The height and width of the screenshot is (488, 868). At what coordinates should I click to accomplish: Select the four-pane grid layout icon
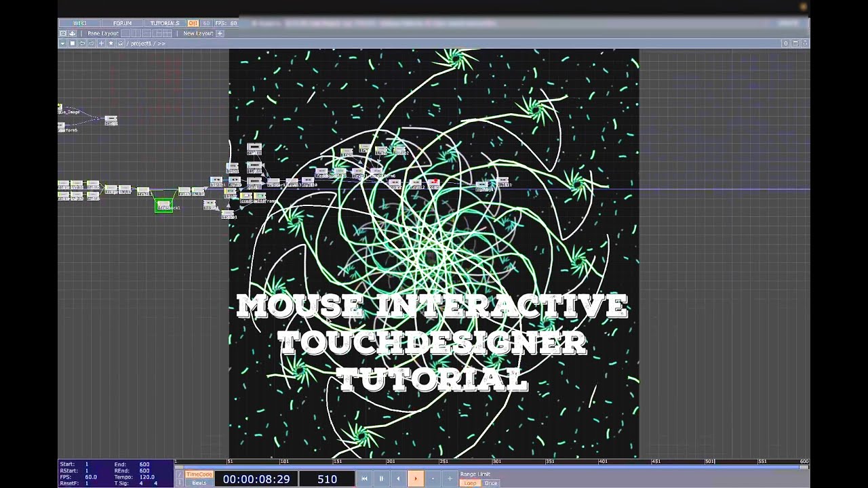[167, 33]
